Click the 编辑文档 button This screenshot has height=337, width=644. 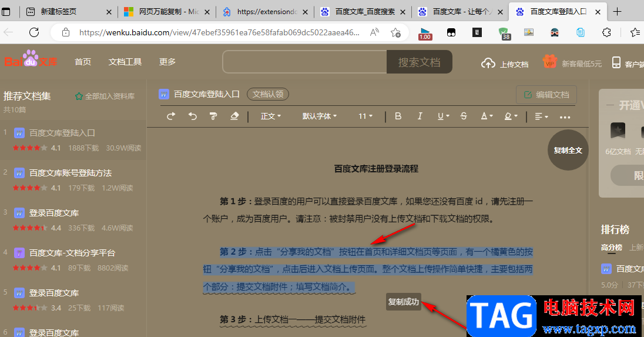[x=546, y=95]
